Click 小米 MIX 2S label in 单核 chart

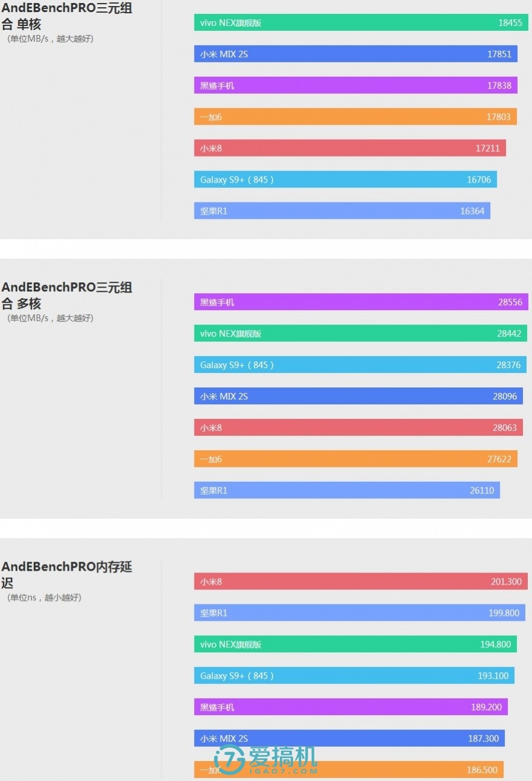click(x=224, y=54)
